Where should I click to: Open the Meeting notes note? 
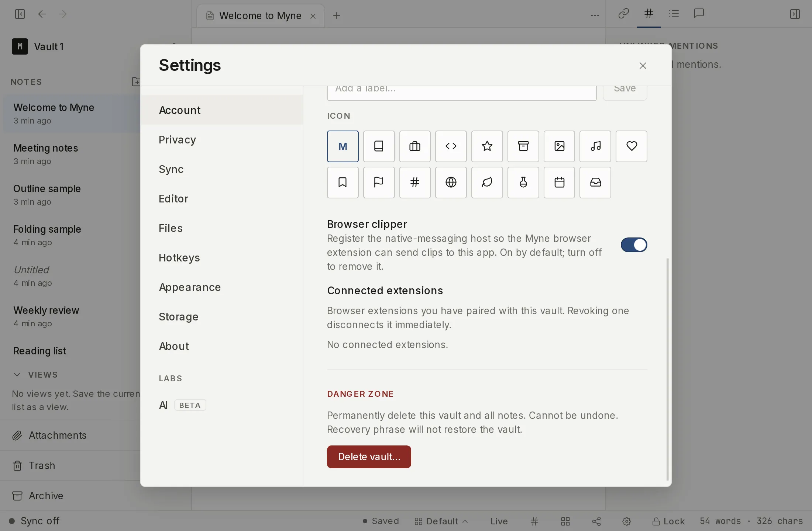click(72, 155)
